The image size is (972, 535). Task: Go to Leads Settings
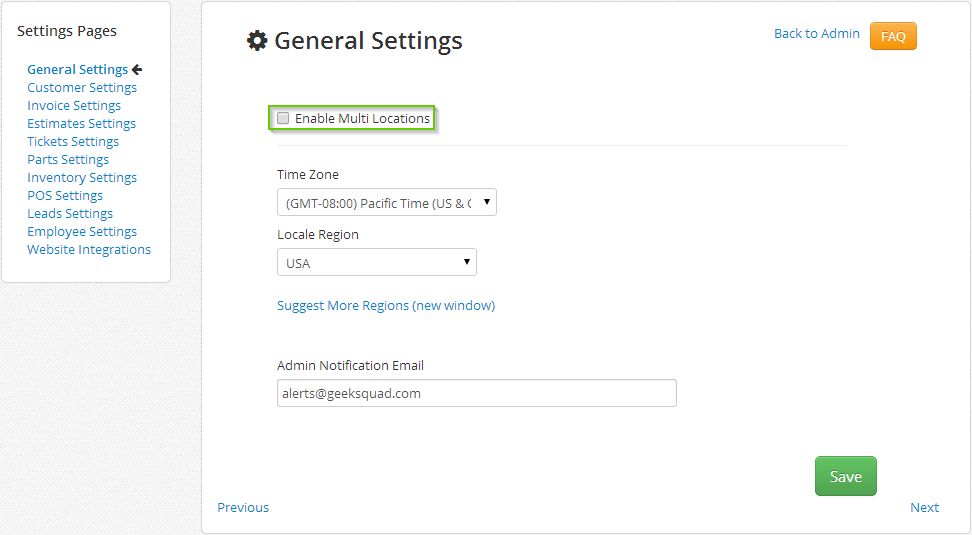70,213
